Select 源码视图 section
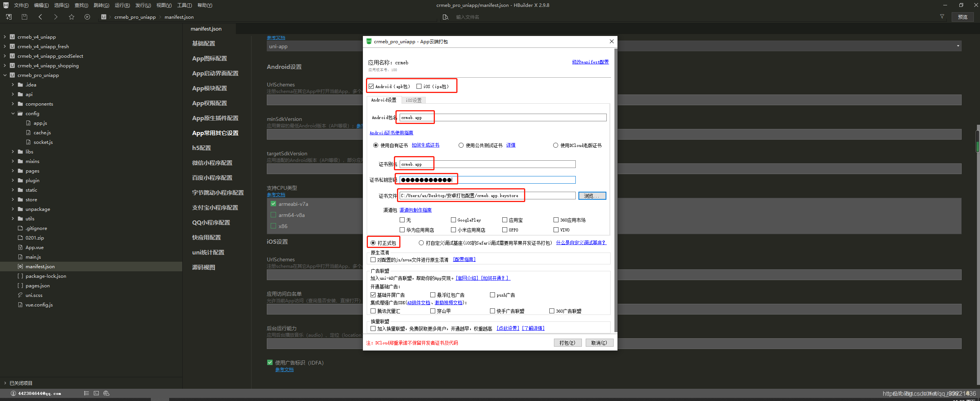This screenshot has height=401, width=980. (204, 267)
